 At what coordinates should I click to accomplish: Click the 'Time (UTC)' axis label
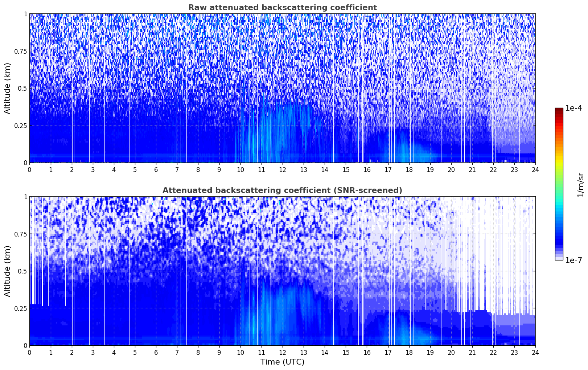tap(282, 362)
